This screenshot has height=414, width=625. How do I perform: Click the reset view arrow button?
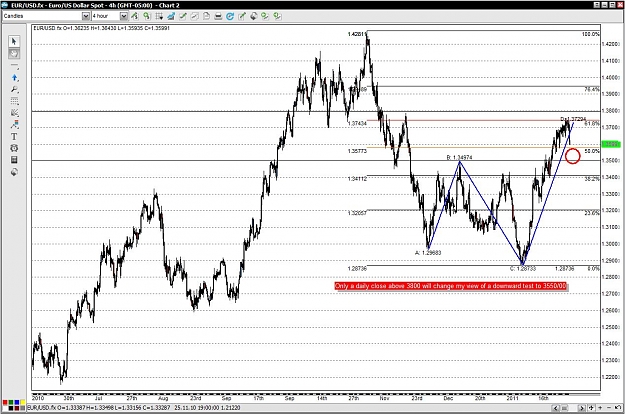[618, 408]
